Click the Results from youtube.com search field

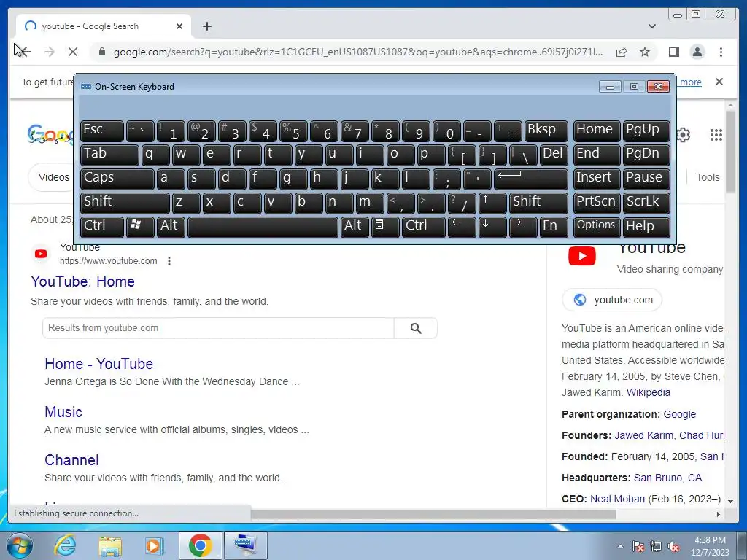[218, 328]
